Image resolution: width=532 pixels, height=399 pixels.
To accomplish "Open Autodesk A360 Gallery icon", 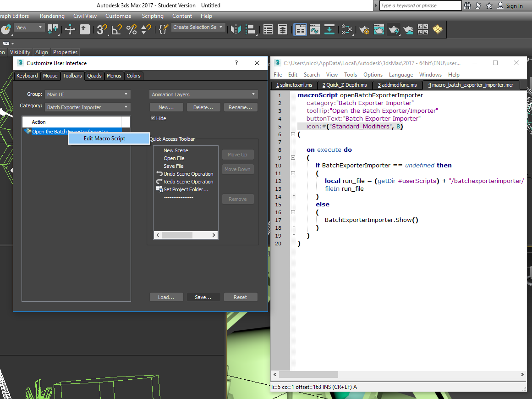I will point(423,29).
